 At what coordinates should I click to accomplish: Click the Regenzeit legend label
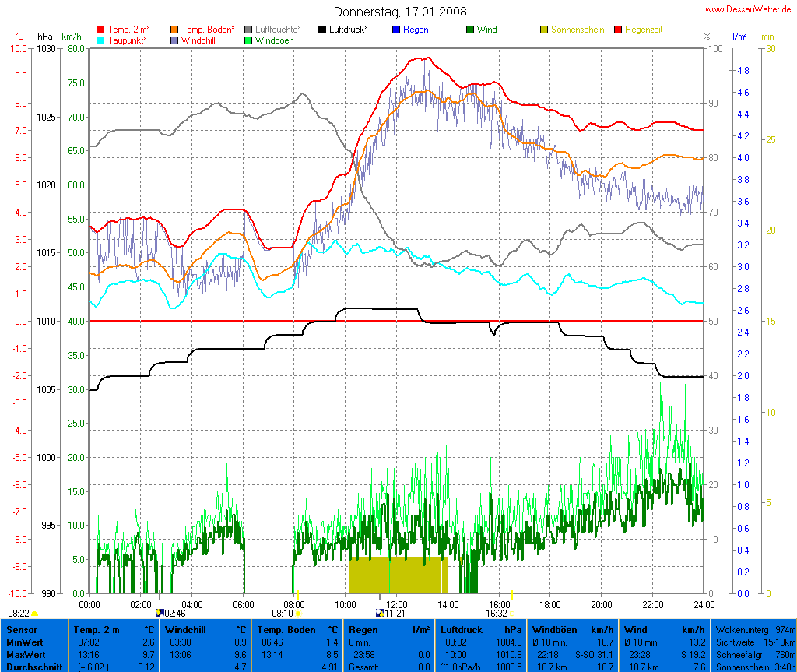(x=644, y=30)
